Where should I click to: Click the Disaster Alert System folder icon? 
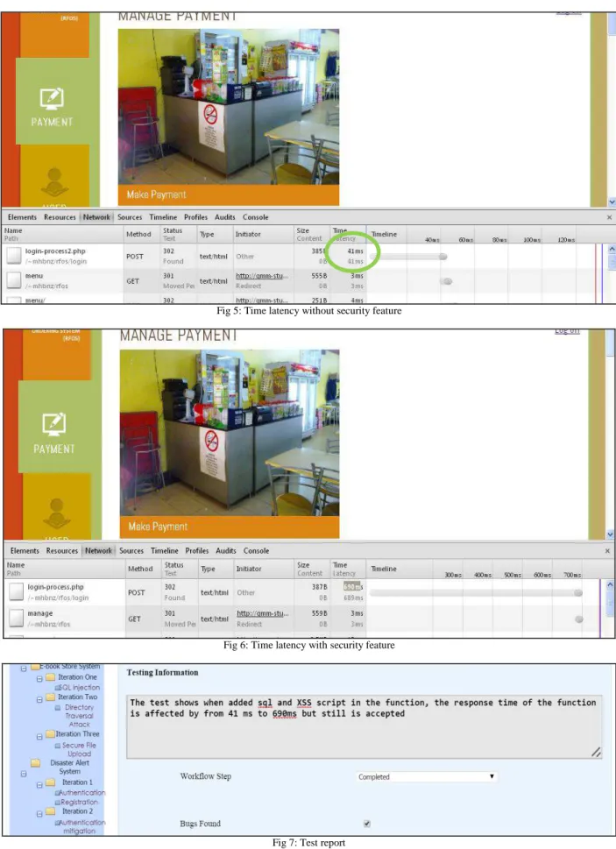click(x=36, y=763)
